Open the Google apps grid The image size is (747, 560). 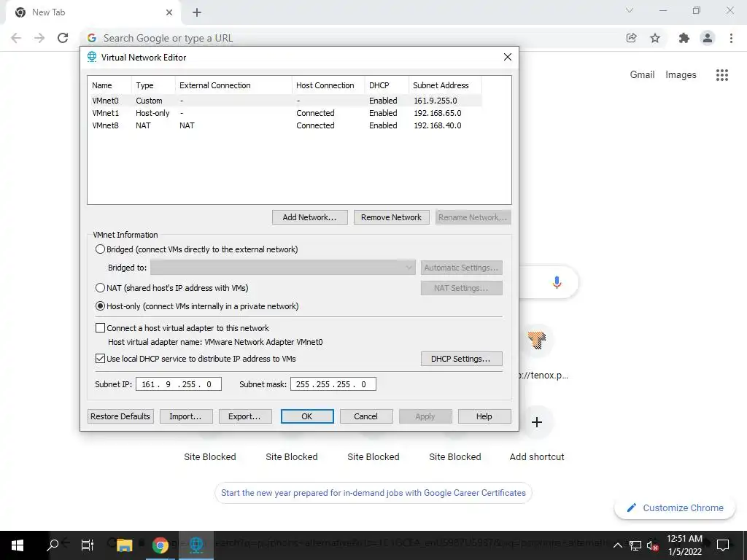click(722, 75)
